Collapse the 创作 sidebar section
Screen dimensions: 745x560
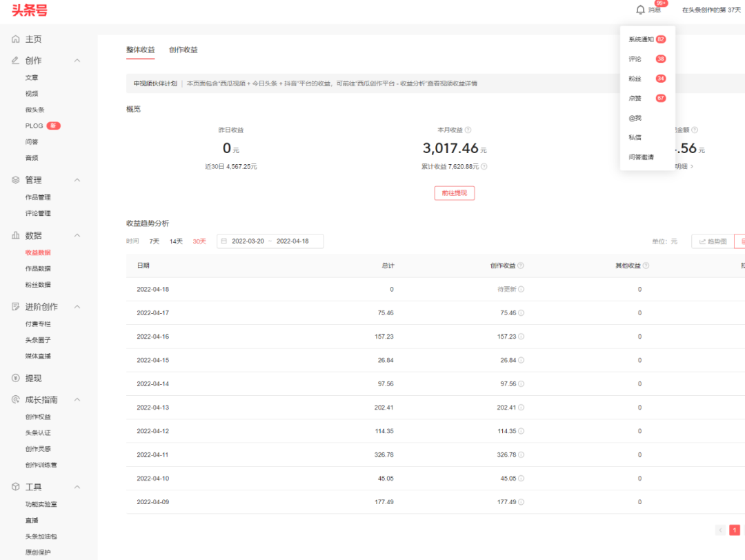[x=77, y=61]
